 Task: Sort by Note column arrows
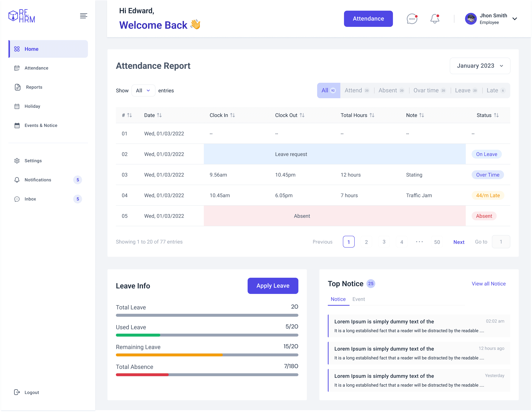click(422, 115)
